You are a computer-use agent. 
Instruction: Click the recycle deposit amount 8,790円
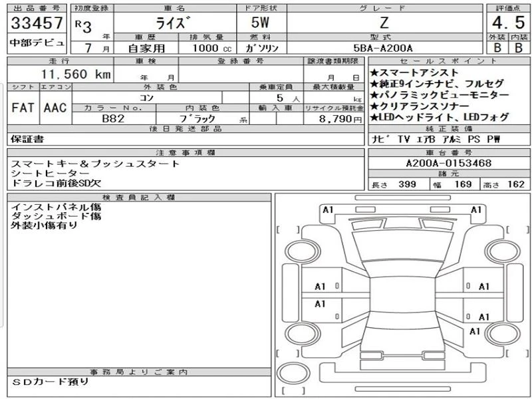341,118
